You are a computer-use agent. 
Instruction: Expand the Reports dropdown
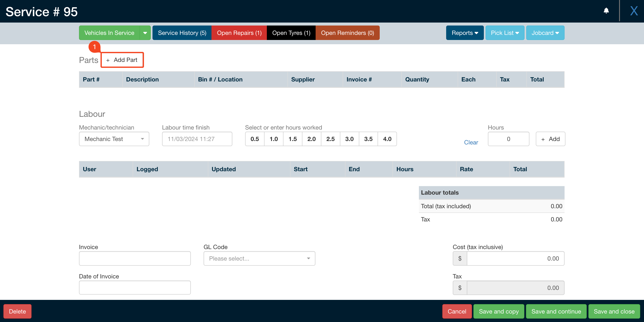[465, 33]
